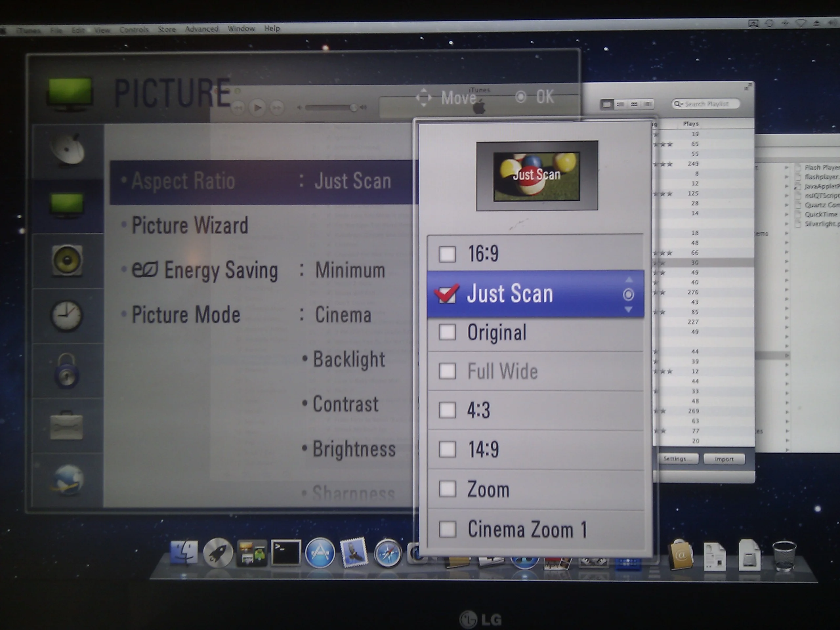
Task: Open the App Store dock icon
Action: point(320,553)
